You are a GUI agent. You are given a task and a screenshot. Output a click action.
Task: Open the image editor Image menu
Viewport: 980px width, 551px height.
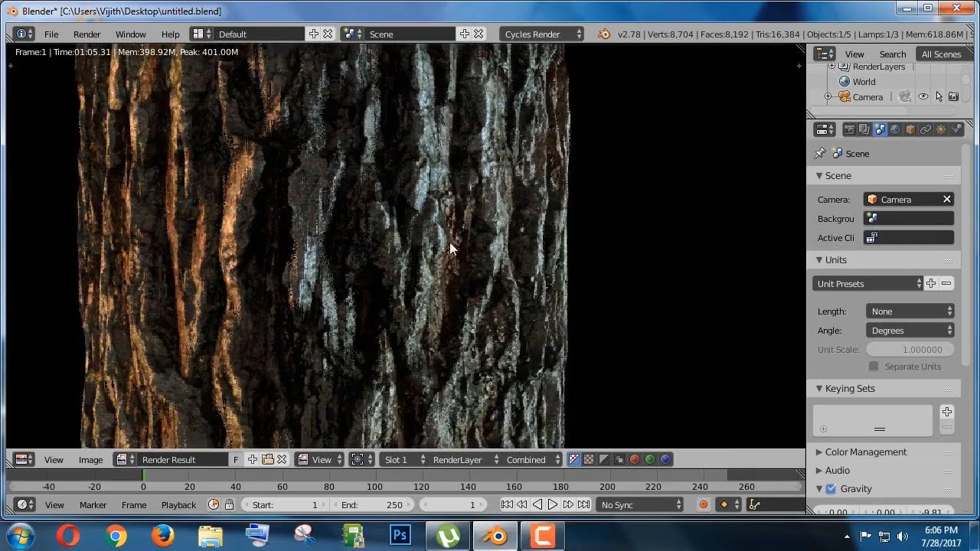(x=90, y=459)
